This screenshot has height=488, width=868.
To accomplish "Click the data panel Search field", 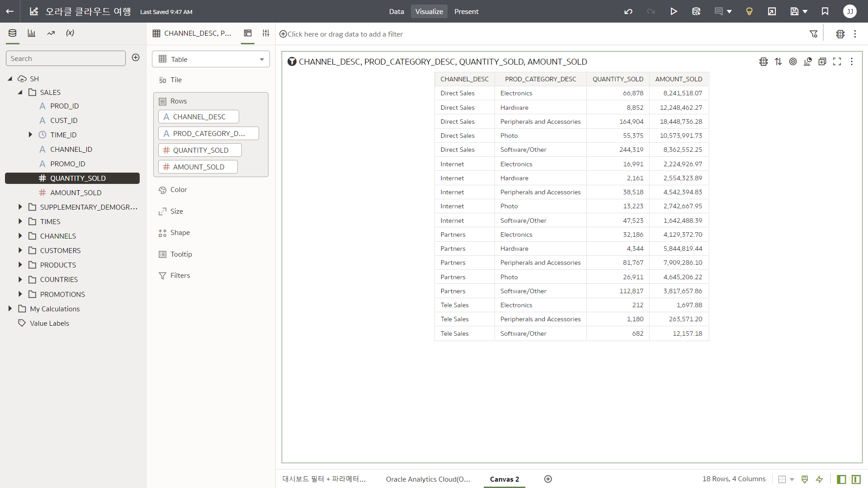I will click(x=66, y=58).
